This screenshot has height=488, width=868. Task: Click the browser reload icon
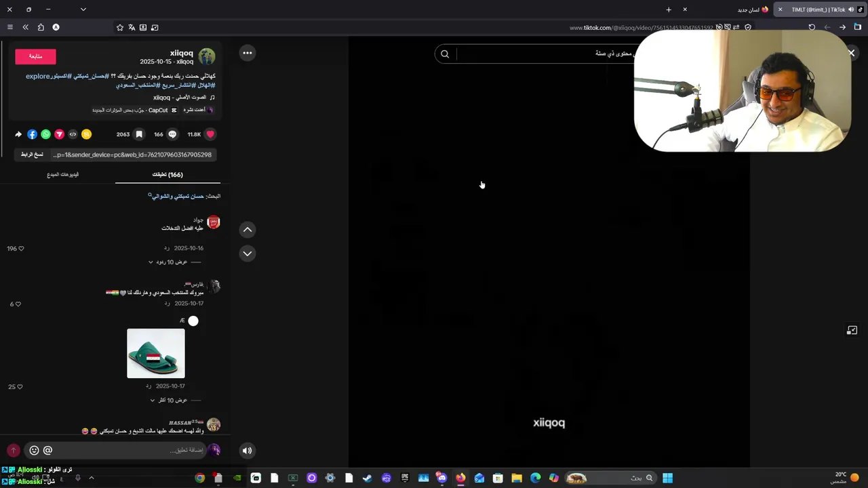tap(812, 27)
